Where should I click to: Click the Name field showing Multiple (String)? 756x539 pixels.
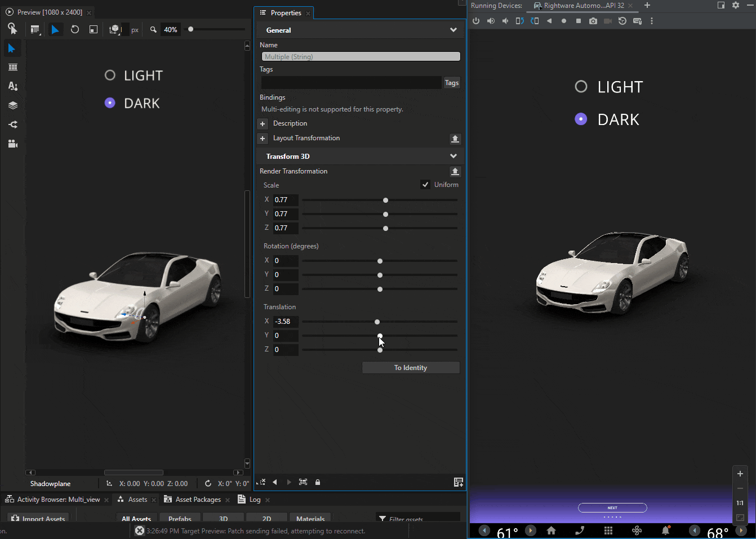click(360, 56)
